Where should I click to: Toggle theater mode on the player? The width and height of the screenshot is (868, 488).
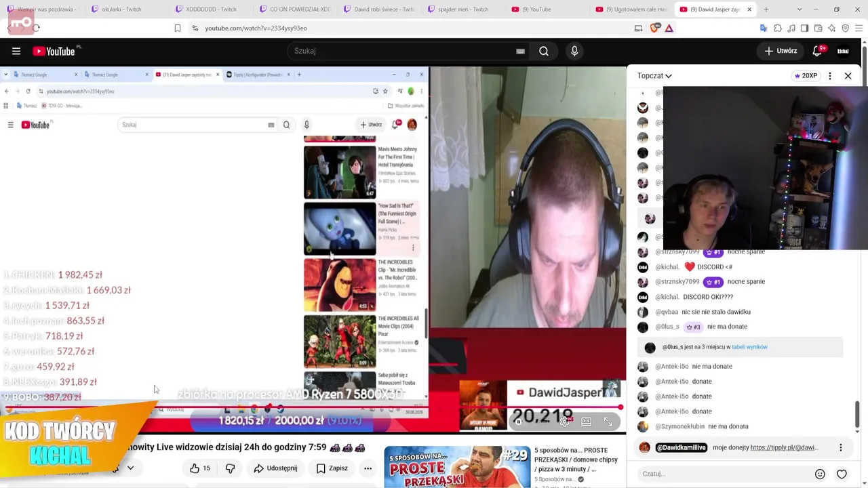pos(586,422)
